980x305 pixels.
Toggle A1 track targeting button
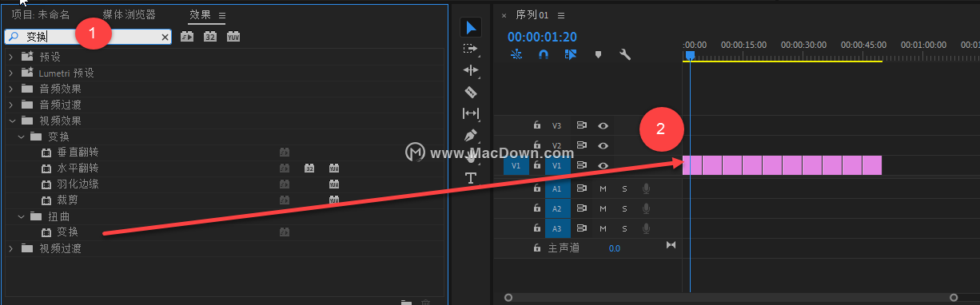coord(557,188)
